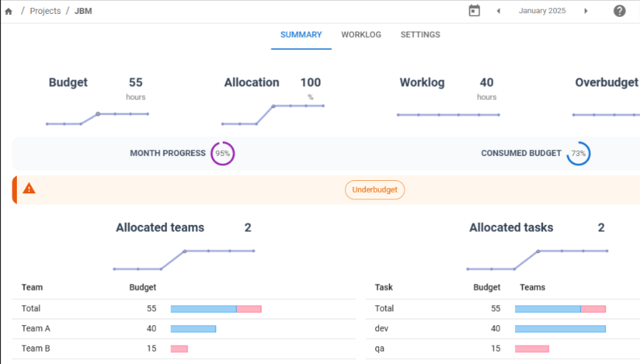Click the qa task pink bar
The width and height of the screenshot is (640, 364).
tap(532, 349)
